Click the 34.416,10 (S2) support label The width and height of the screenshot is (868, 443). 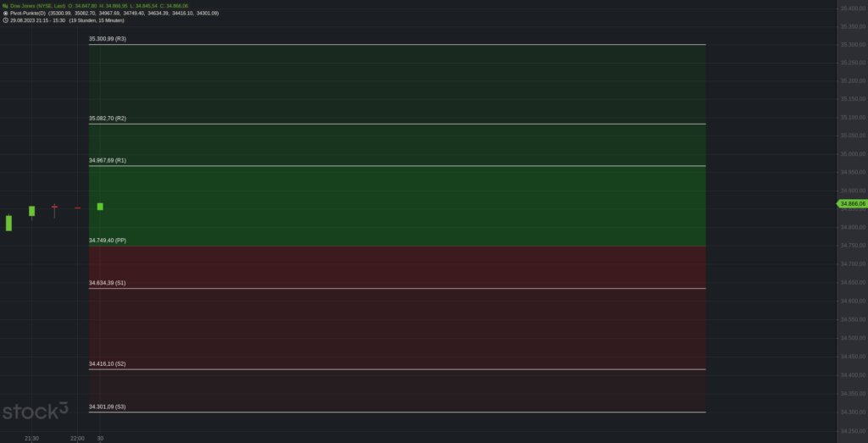(x=108, y=363)
